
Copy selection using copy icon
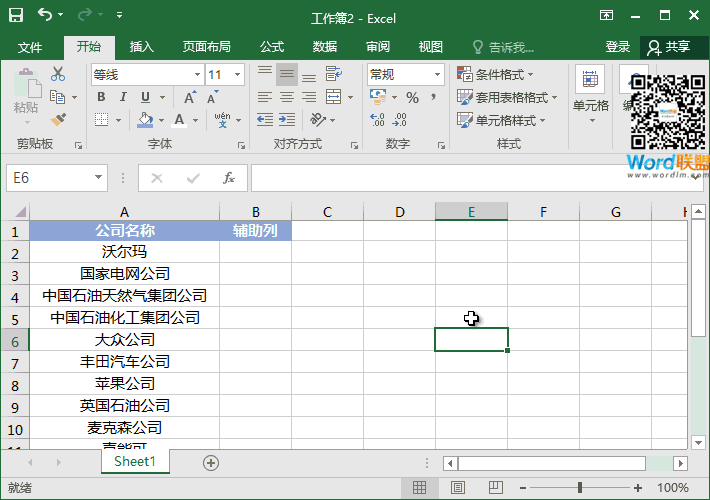click(58, 97)
